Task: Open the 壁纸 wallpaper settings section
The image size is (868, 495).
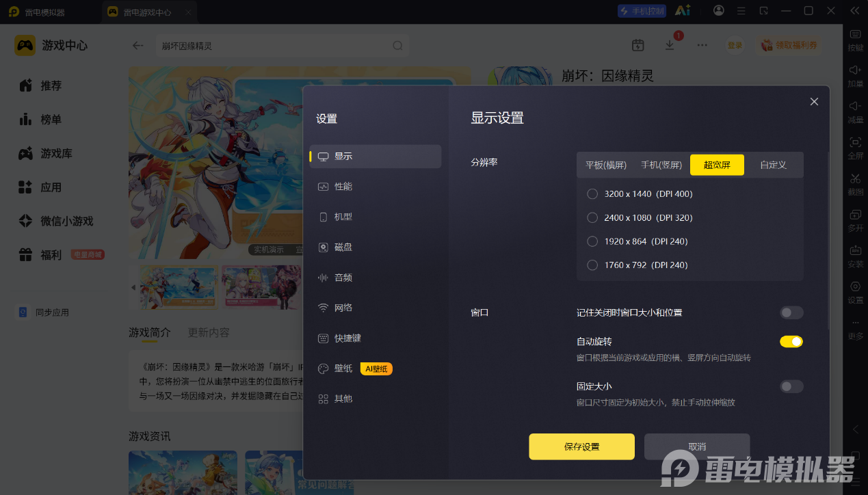Action: point(376,369)
